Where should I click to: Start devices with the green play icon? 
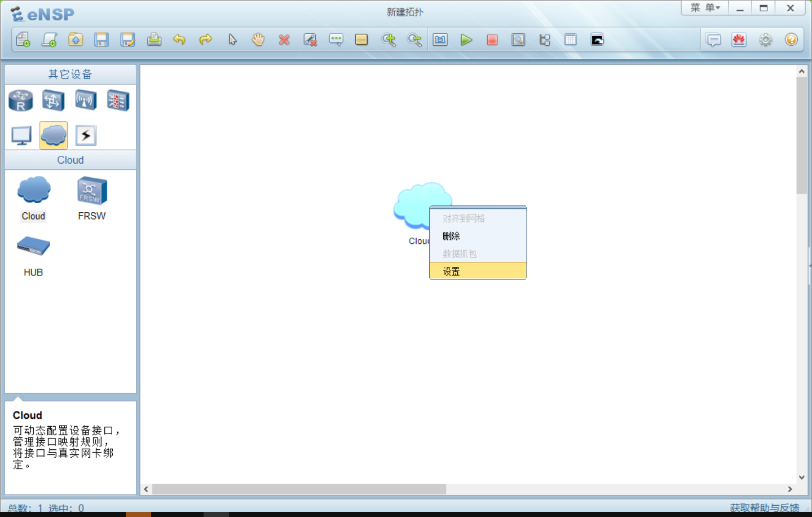pos(466,40)
